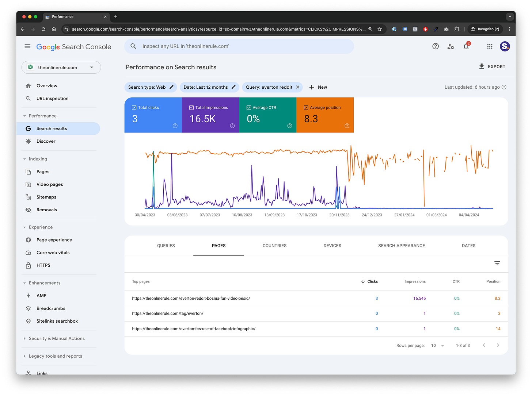Click the help icon on Average position card

[x=347, y=126]
